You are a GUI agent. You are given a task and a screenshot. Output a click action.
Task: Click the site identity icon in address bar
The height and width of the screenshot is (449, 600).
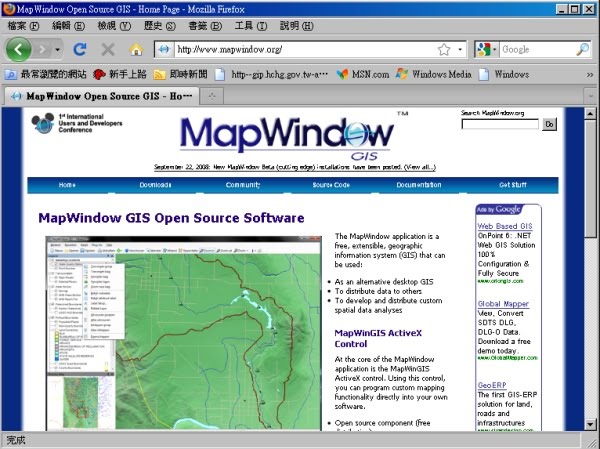tap(164, 49)
